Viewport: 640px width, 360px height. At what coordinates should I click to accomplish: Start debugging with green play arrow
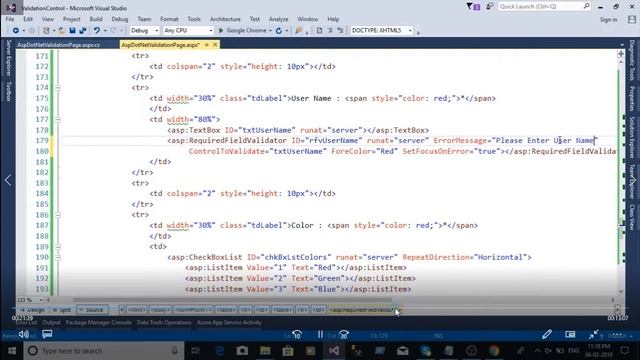tap(221, 31)
